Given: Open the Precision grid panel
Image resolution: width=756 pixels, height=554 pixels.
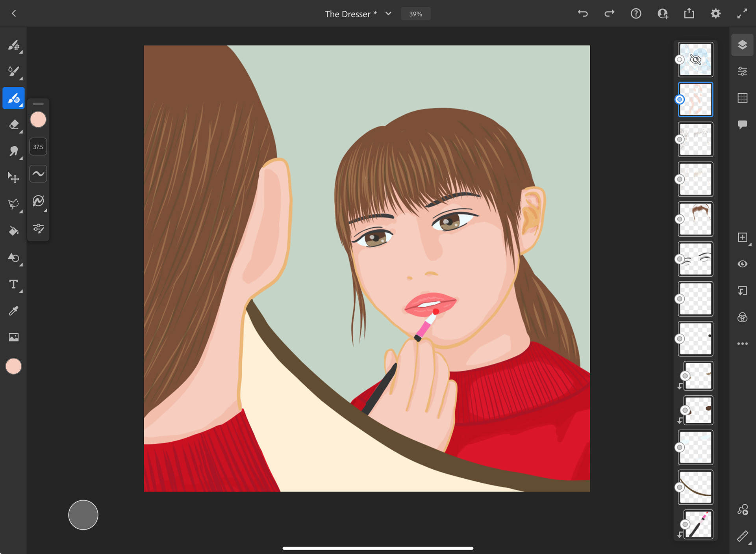Looking at the screenshot, I should tap(742, 98).
